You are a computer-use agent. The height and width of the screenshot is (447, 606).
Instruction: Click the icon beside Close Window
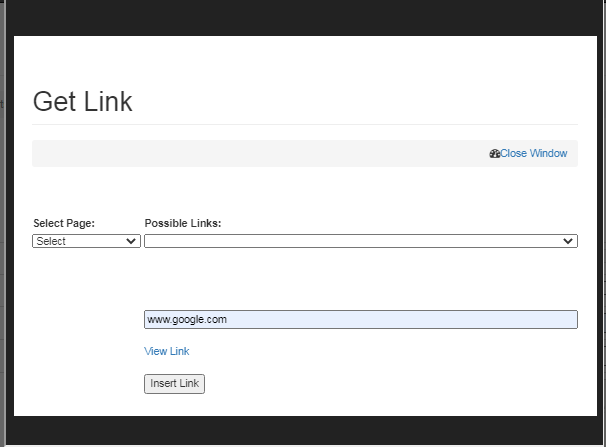coord(494,154)
